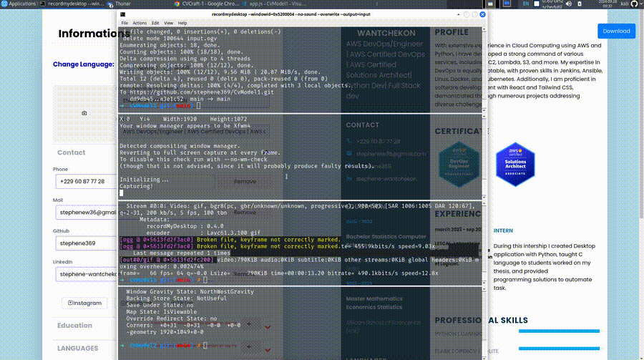Click the clock date in the panel
The width and height of the screenshot is (644, 360).
click(608, 4)
